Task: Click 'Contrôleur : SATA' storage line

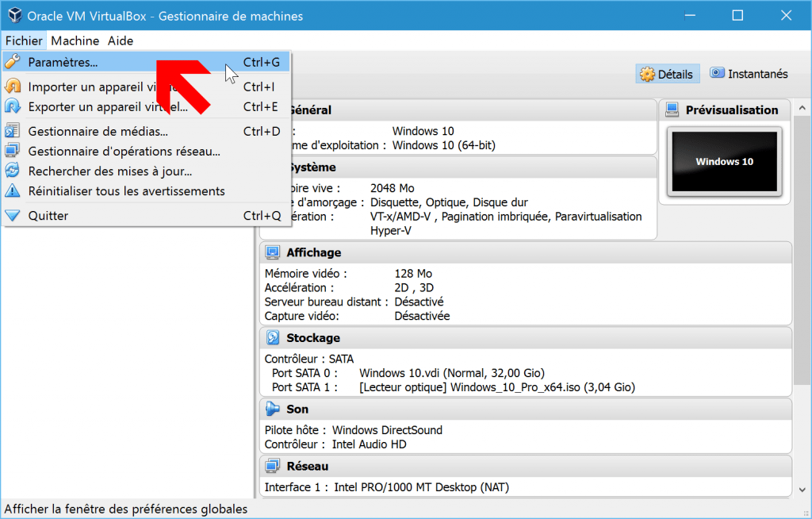Action: click(308, 359)
